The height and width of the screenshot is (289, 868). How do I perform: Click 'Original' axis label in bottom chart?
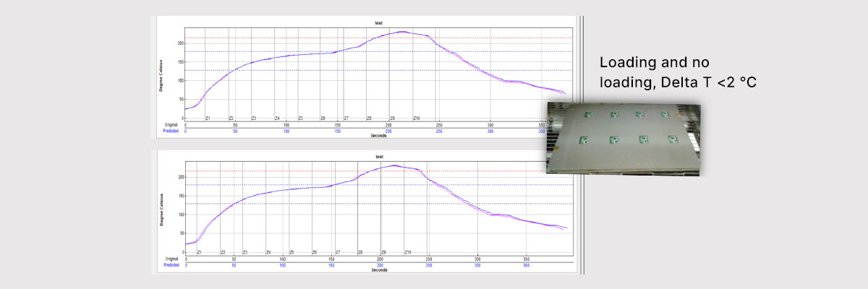(x=171, y=259)
